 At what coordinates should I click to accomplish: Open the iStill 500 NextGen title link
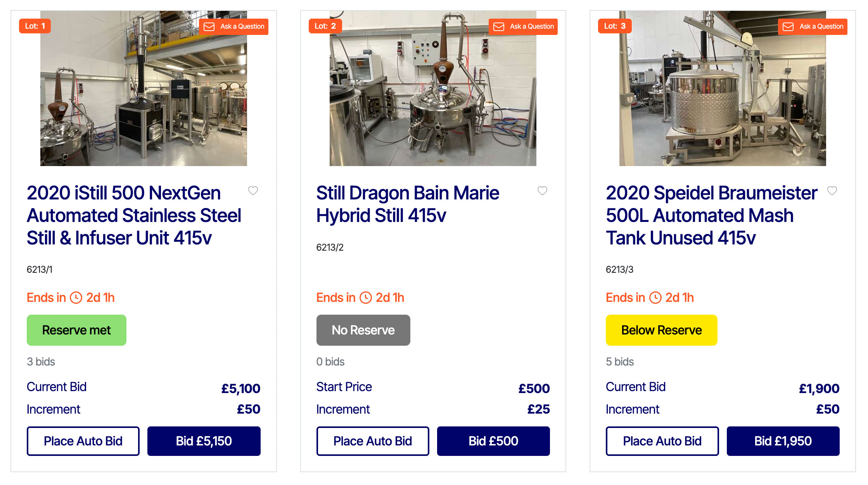click(x=134, y=215)
